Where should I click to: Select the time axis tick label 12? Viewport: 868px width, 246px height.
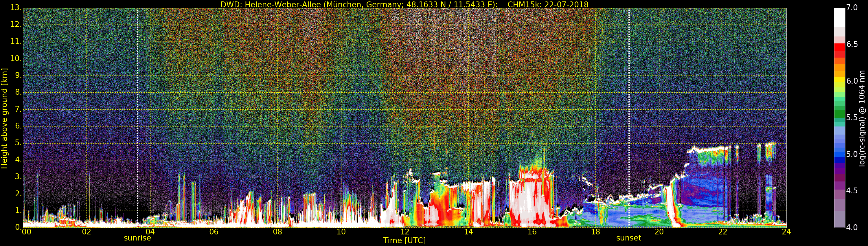coord(405,232)
